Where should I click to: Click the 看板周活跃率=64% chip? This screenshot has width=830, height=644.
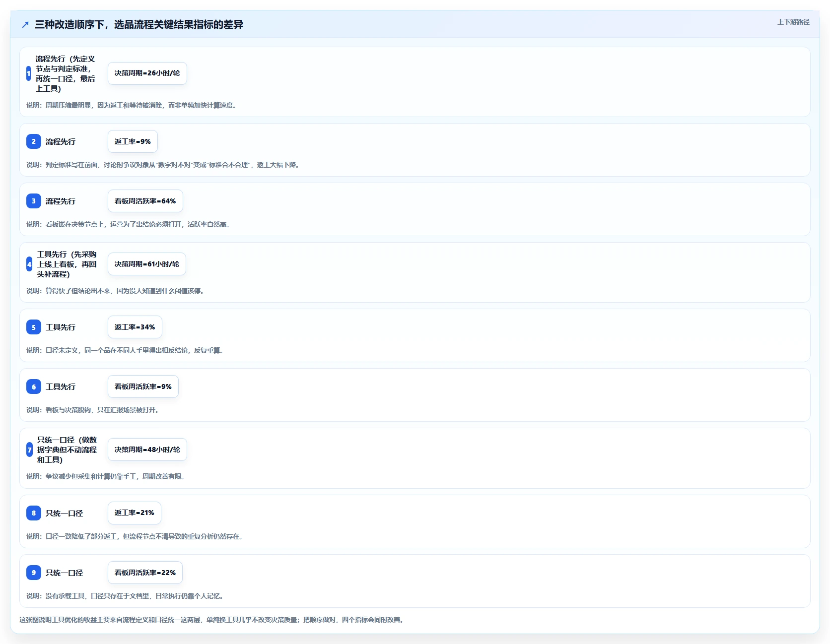(x=145, y=201)
